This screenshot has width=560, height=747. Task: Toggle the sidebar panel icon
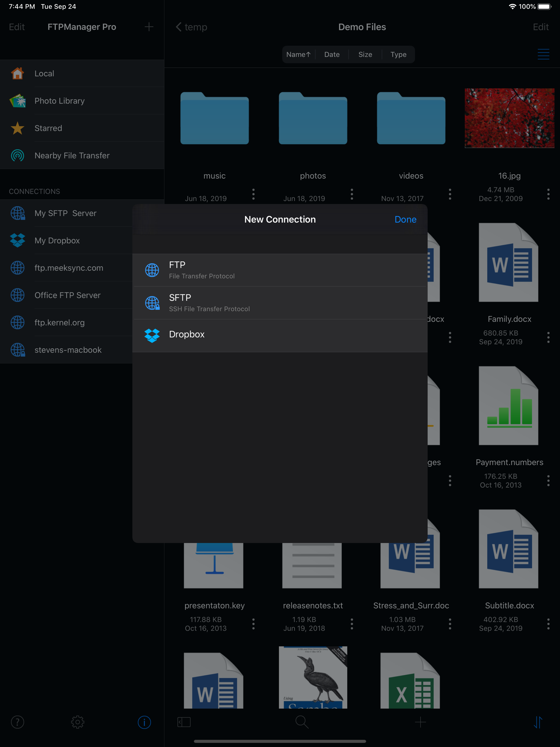[x=184, y=722]
